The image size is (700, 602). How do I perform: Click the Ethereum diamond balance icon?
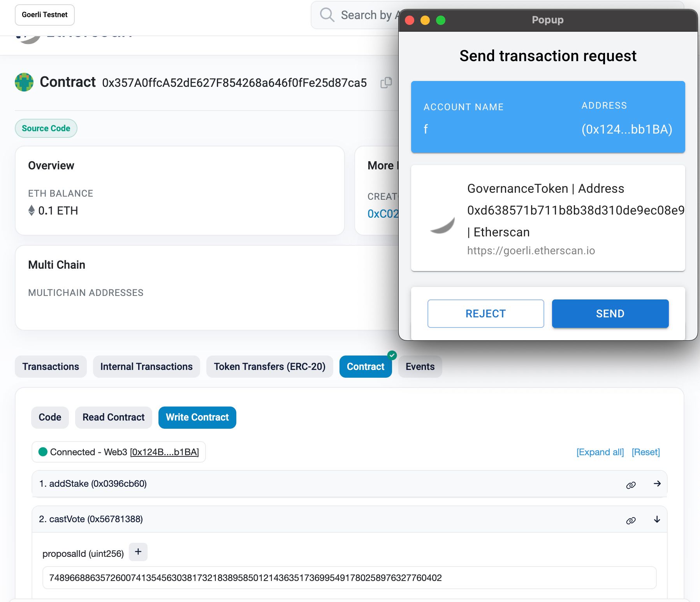tap(32, 211)
